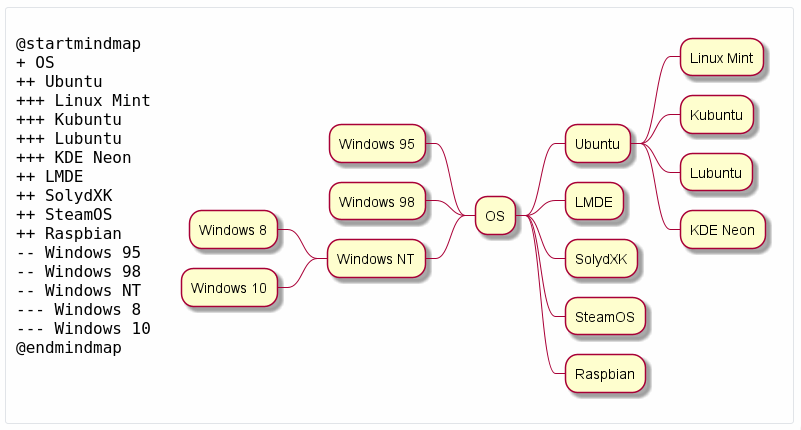Select the Windows 98 diagram node box
Viewport: 801px width, 430px height.
[x=376, y=202]
